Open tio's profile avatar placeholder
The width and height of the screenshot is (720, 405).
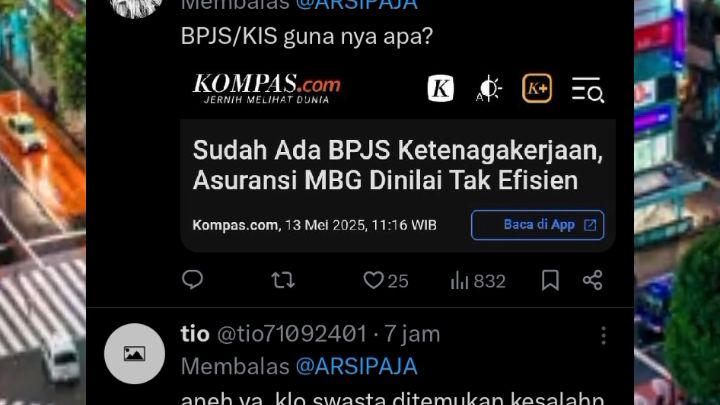click(x=135, y=354)
